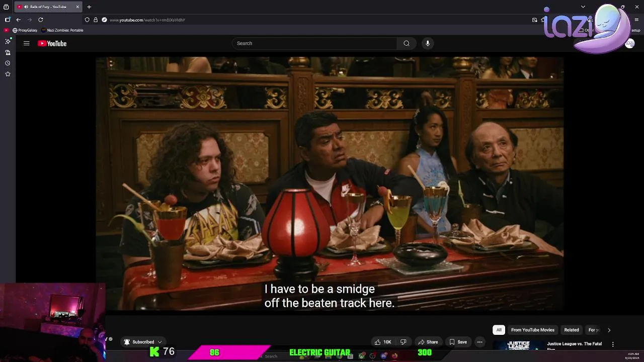Click the picture-in-picture icon in address bar
The width and height of the screenshot is (644, 362).
point(534,20)
